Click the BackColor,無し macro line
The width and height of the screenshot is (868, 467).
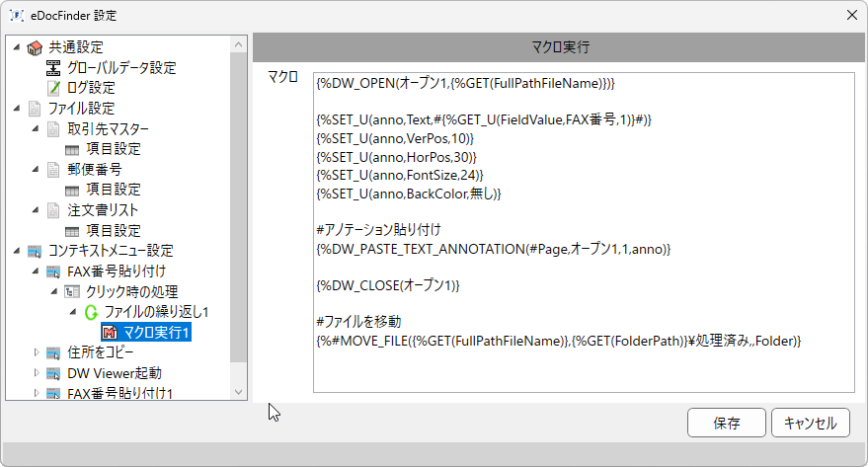click(409, 194)
